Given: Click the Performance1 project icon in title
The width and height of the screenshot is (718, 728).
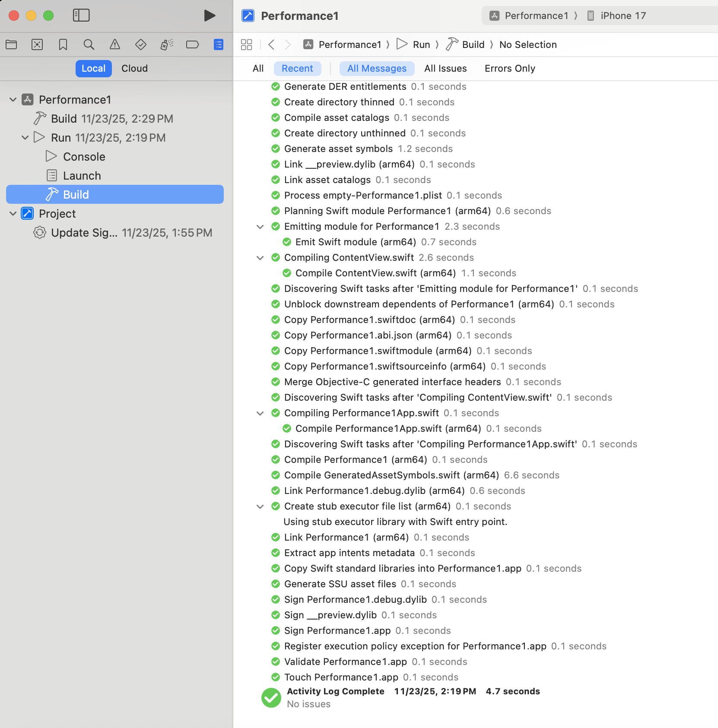Looking at the screenshot, I should [248, 16].
